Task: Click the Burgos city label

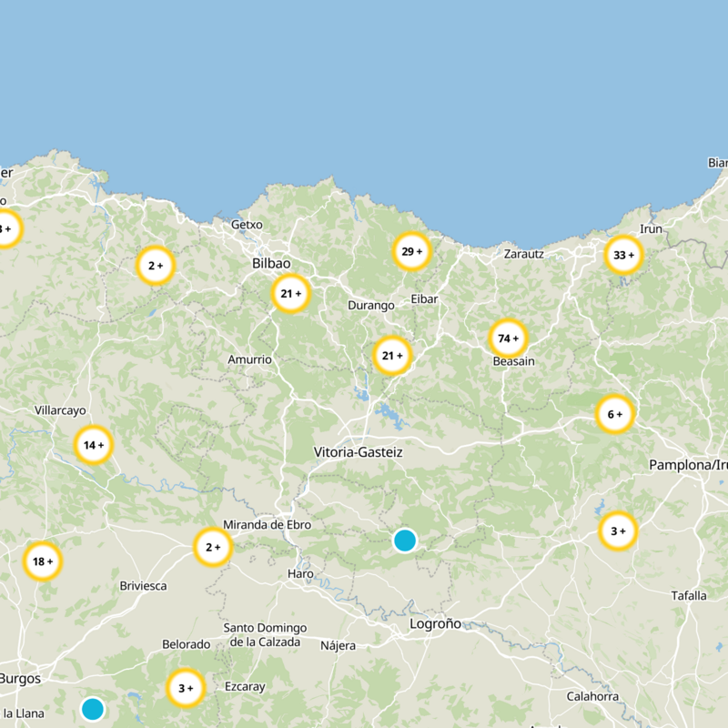Action: (x=20, y=679)
